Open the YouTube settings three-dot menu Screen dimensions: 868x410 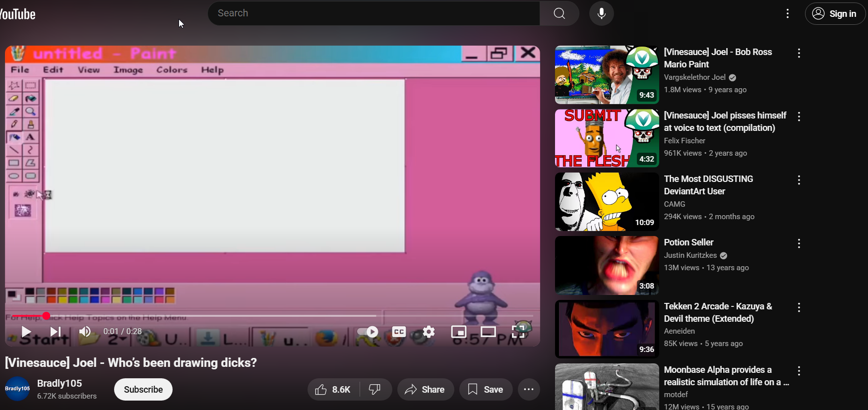point(788,14)
